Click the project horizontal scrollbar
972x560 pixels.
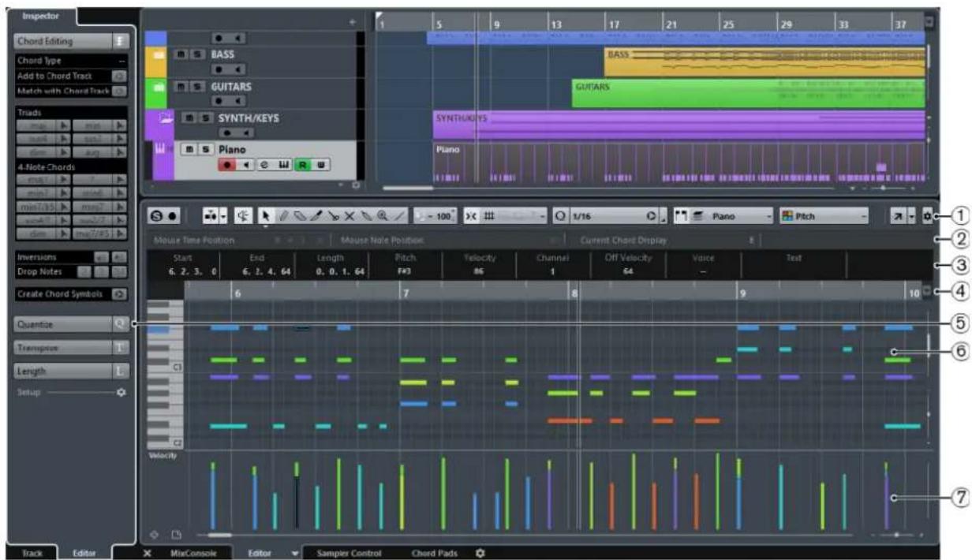tap(408, 189)
